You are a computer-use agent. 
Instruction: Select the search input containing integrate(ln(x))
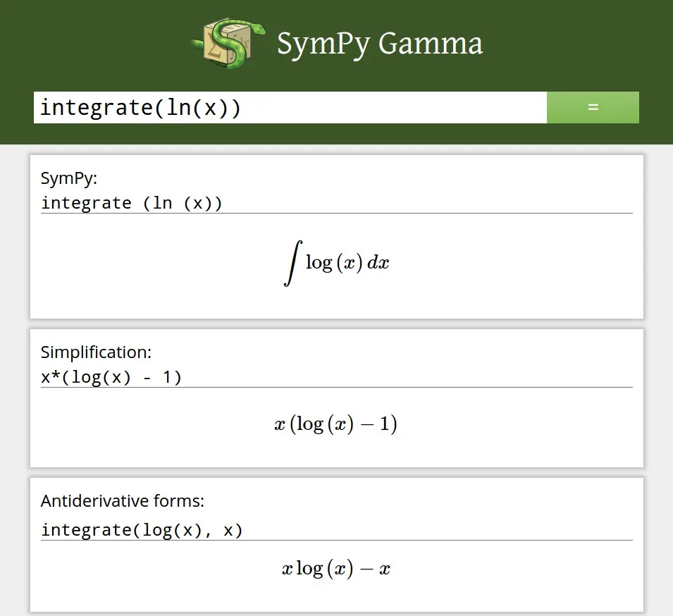[x=282, y=107]
